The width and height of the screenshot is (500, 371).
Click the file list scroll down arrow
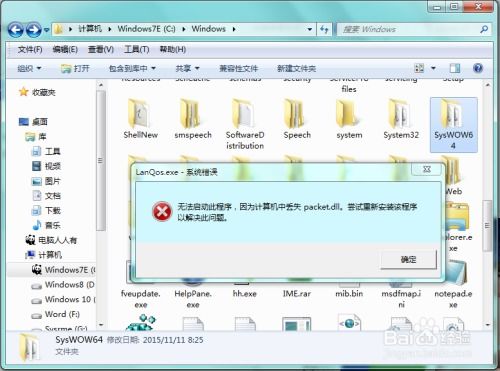(487, 325)
